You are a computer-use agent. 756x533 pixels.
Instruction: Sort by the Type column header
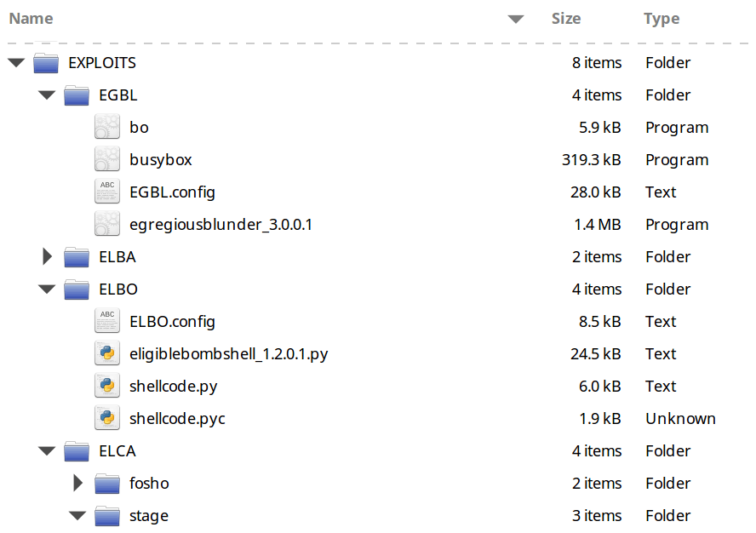tap(661, 19)
